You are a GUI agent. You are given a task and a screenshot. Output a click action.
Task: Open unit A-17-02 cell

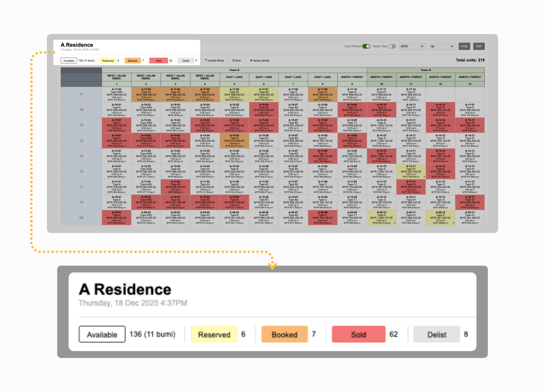tap(117, 94)
